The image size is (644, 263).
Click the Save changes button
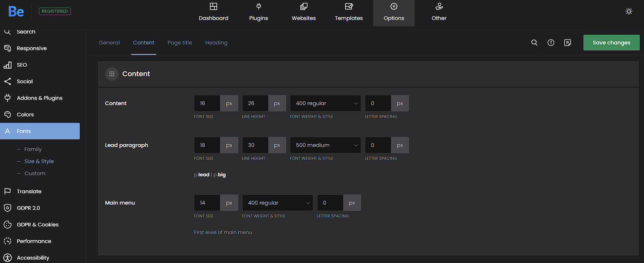tap(611, 43)
